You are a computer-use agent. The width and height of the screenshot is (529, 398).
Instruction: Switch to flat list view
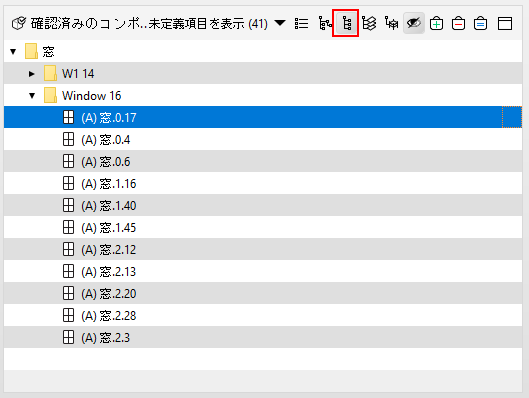click(301, 24)
